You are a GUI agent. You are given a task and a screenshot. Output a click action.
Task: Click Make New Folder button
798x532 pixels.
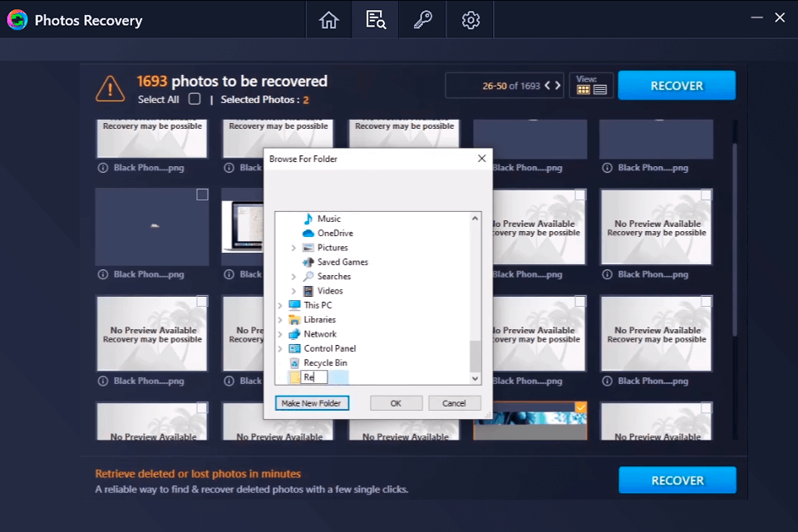312,402
